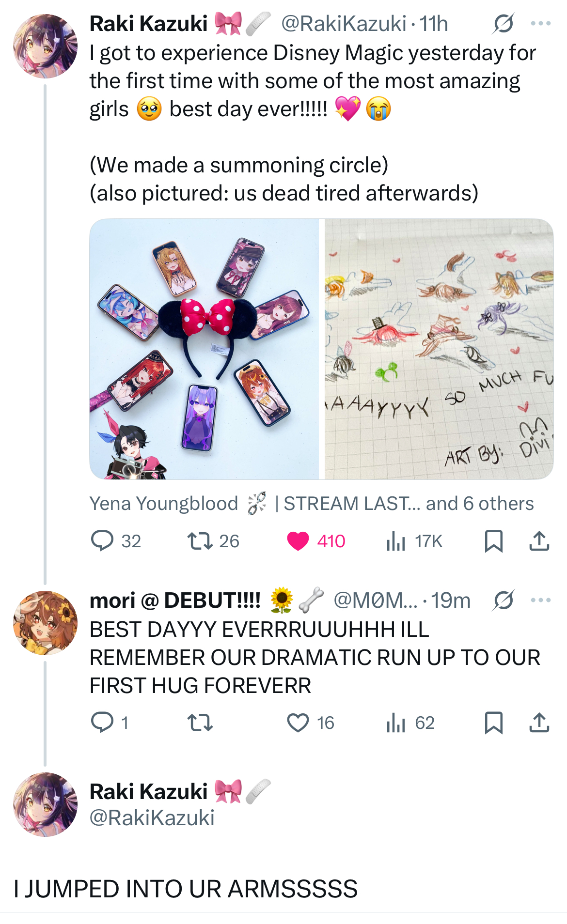View tagged users Yena Youngblood and others
This screenshot has height=924, width=567.
[x=311, y=504]
